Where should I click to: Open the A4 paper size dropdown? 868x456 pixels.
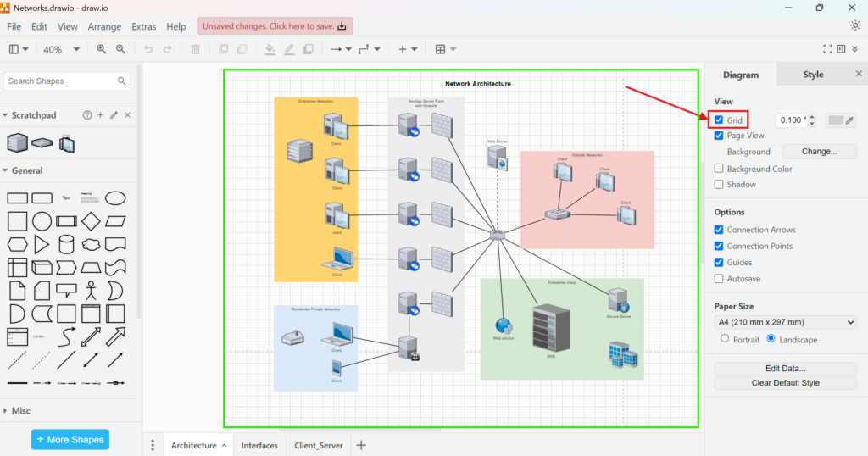(x=786, y=322)
